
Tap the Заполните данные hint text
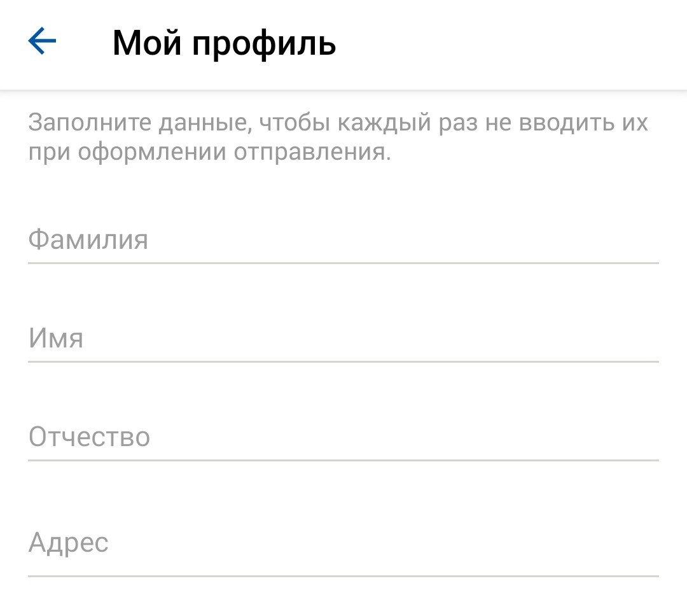pyautogui.click(x=337, y=137)
